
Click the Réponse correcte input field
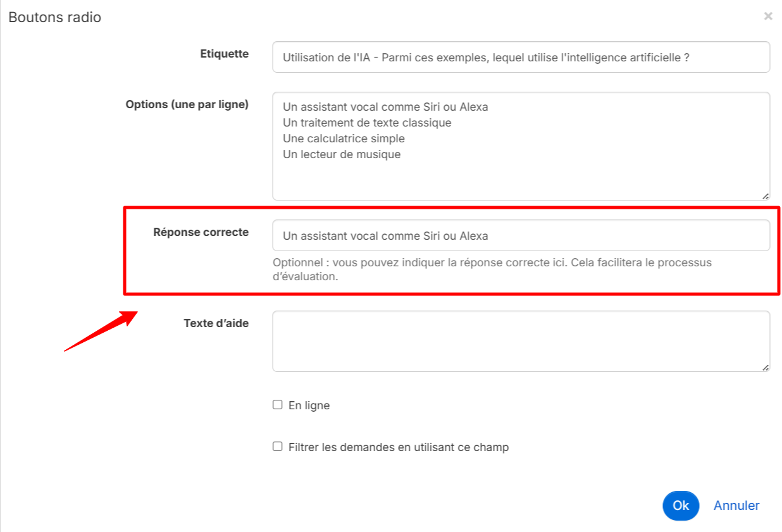point(520,236)
